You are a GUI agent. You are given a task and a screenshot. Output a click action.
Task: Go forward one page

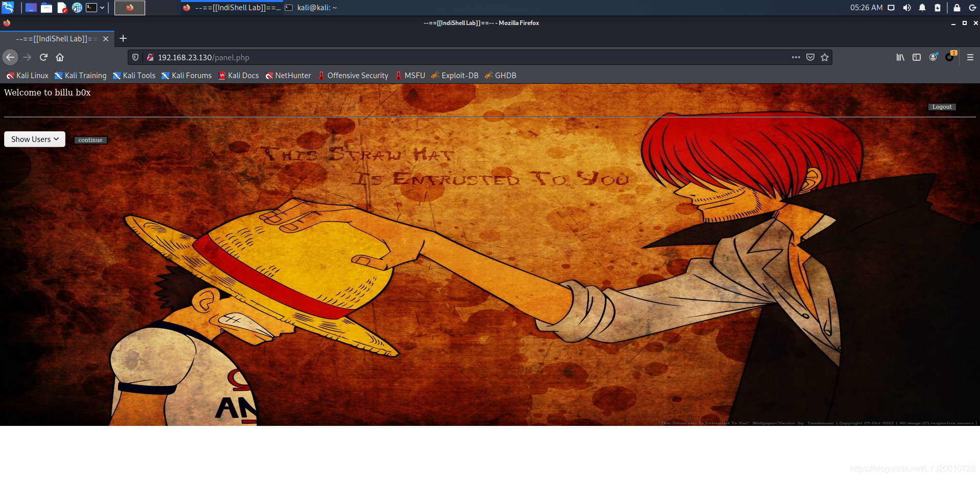27,57
